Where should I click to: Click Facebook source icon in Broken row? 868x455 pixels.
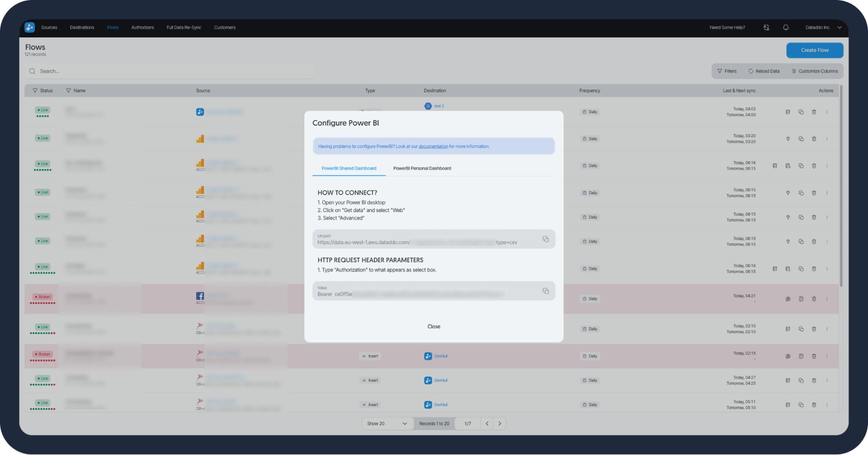click(x=200, y=296)
